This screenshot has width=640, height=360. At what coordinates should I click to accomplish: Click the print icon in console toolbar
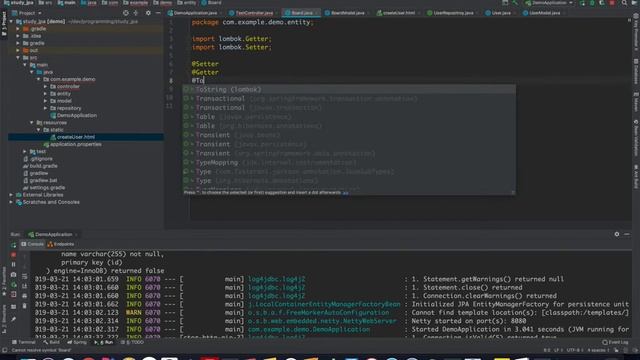[x=24, y=296]
